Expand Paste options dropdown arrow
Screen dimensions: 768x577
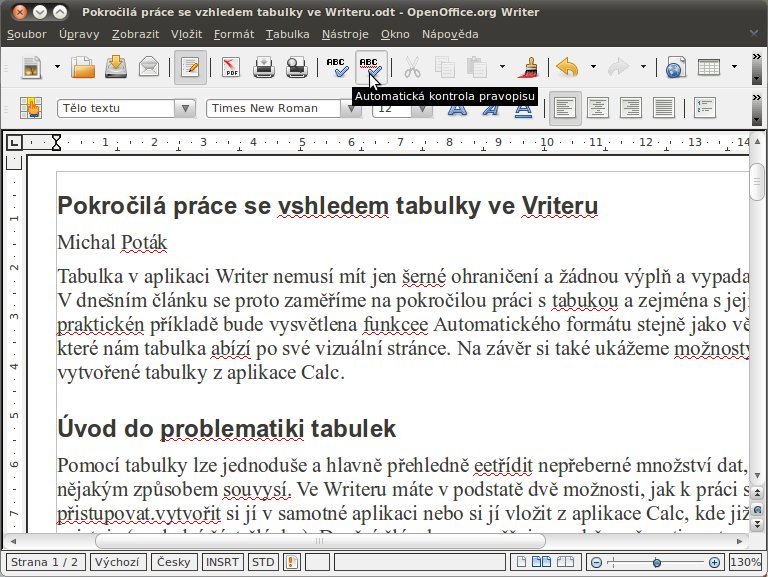pos(502,67)
